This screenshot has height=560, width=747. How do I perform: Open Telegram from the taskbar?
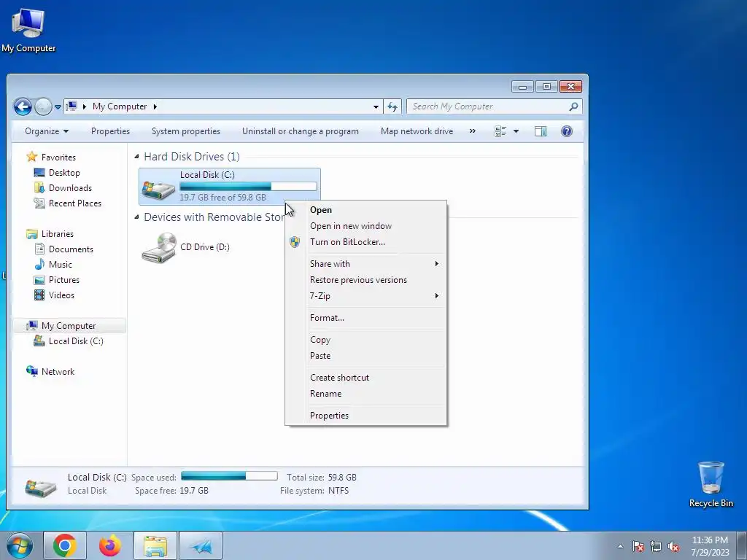(201, 545)
